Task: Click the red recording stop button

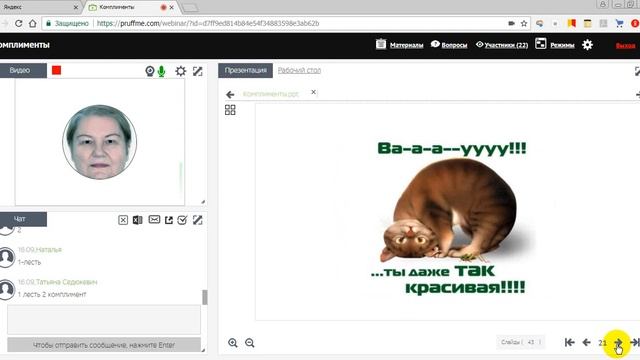Action: point(56,71)
